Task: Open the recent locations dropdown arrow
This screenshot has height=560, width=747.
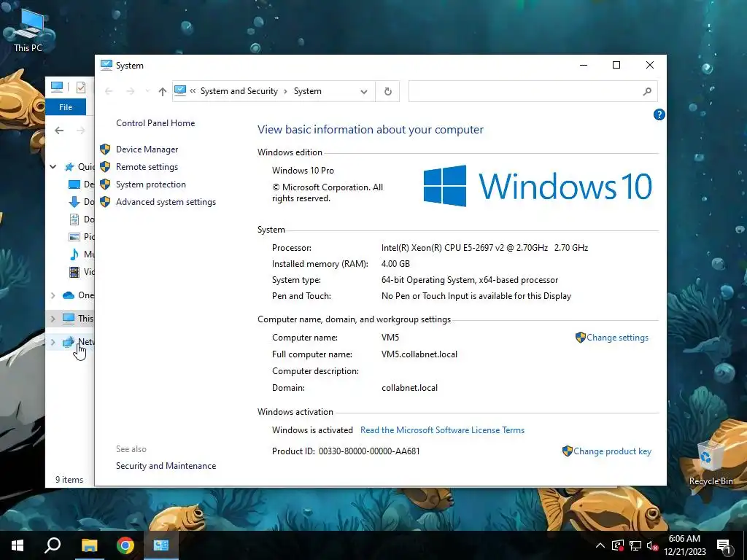Action: [x=147, y=91]
